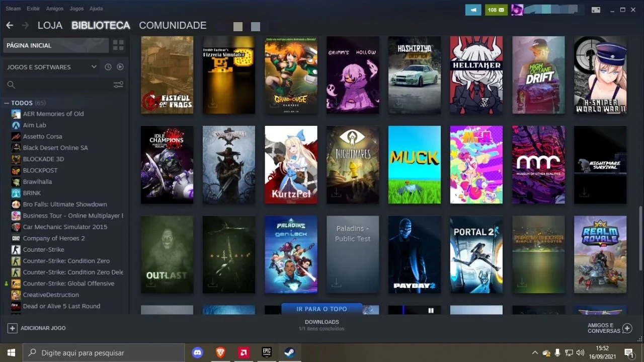The height and width of the screenshot is (362, 644).
Task: Open the Fistful of Frags cover
Action: click(x=167, y=75)
